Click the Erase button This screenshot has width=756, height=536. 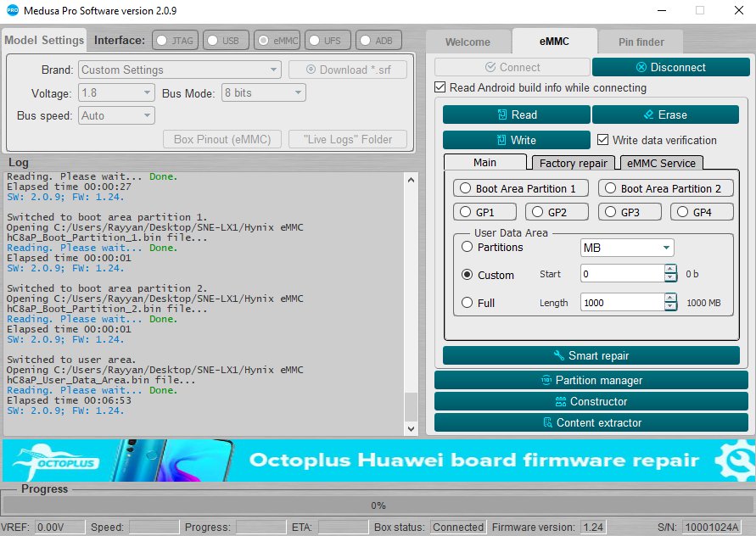click(x=665, y=114)
